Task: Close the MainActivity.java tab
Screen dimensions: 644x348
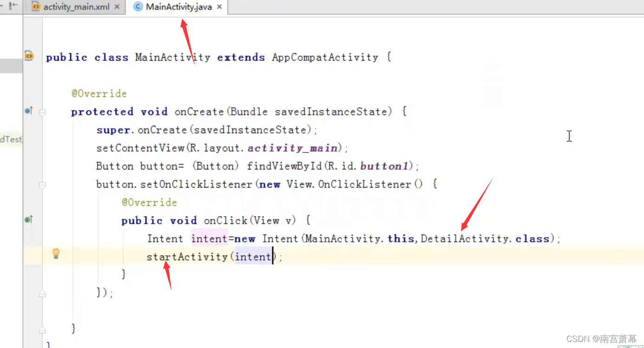Action: [219, 7]
